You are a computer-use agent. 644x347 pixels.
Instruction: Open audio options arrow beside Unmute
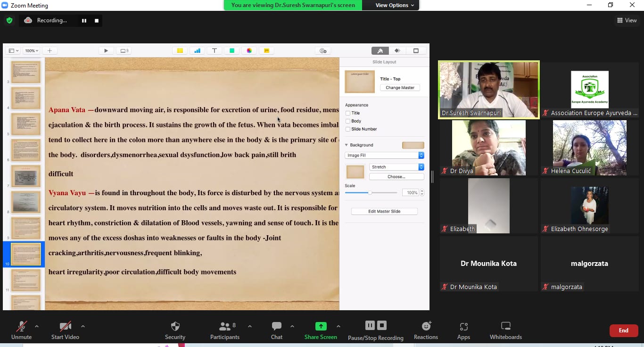tap(37, 326)
